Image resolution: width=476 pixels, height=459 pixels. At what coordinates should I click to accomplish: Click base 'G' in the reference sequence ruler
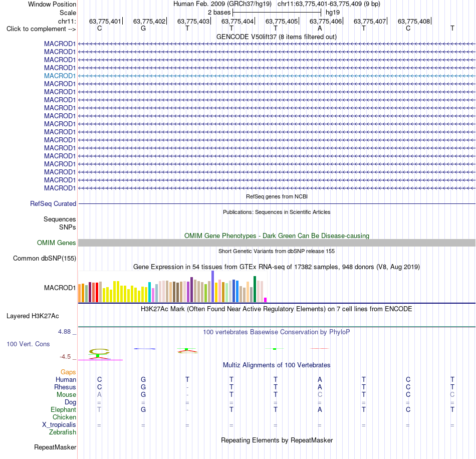coord(143,28)
